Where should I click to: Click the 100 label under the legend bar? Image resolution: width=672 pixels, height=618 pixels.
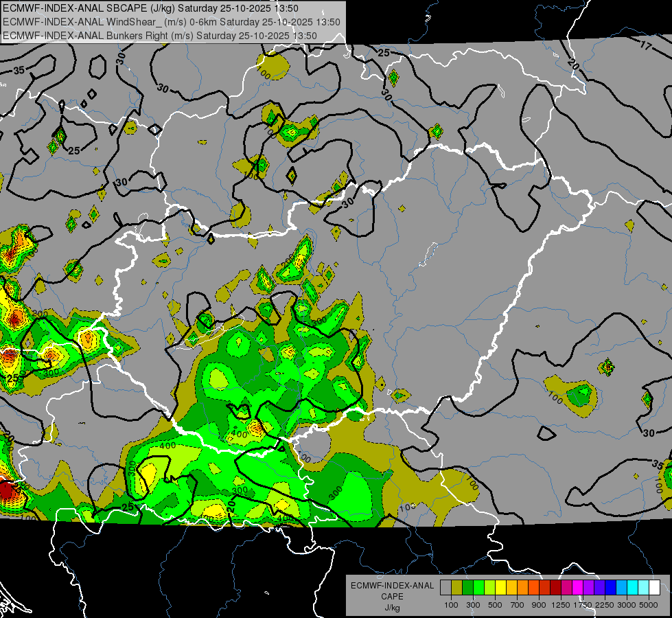pyautogui.click(x=451, y=605)
